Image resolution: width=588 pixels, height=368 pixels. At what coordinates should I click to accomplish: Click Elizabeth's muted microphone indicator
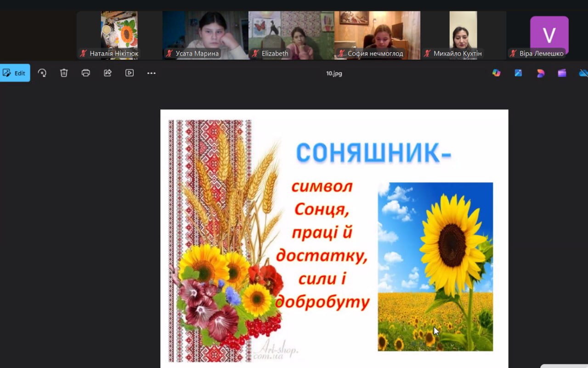coord(255,54)
